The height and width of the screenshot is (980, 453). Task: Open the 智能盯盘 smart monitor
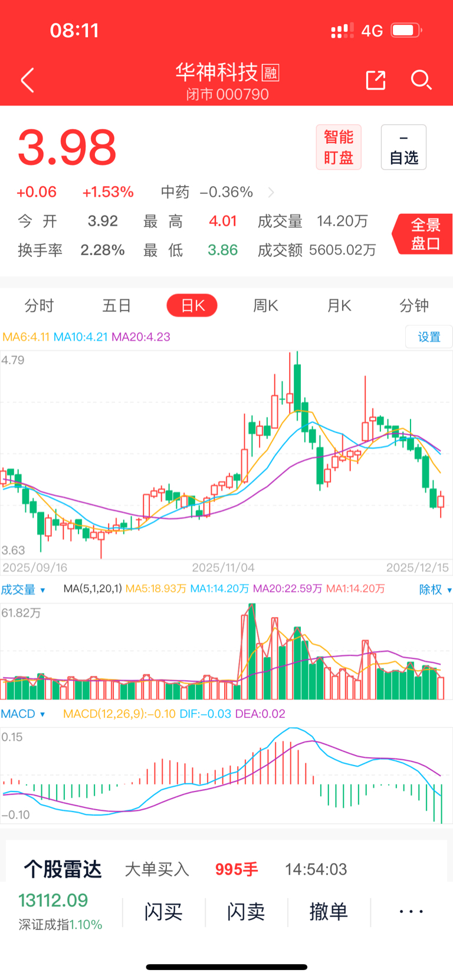[x=339, y=147]
